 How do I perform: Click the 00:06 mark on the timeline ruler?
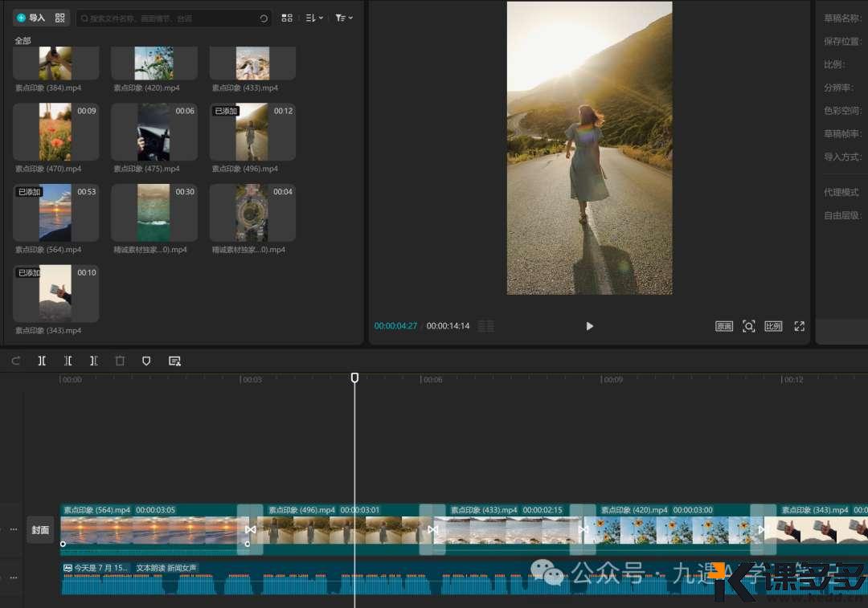432,380
